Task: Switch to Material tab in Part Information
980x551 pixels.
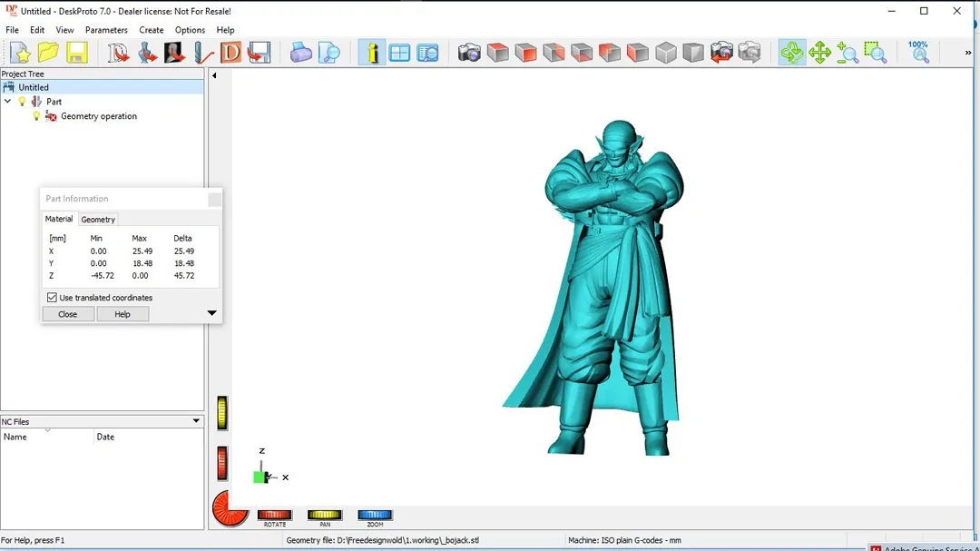Action: pos(59,219)
